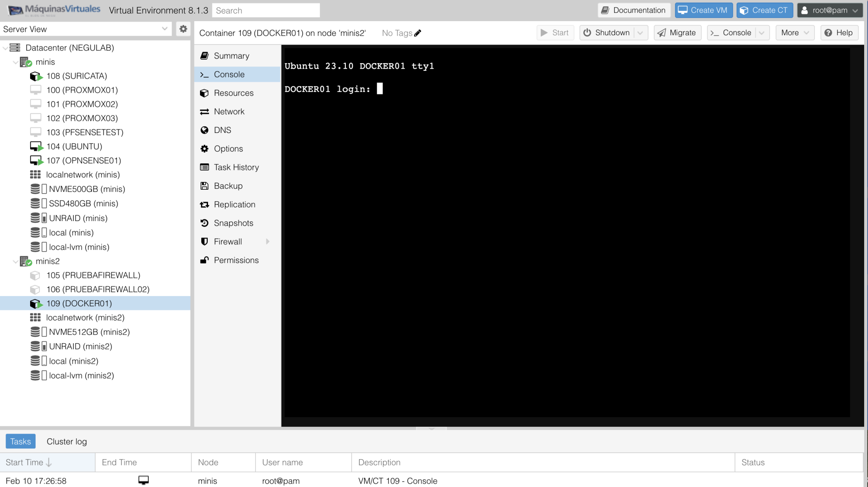Select the Replication panel icon
868x487 pixels.
205,204
